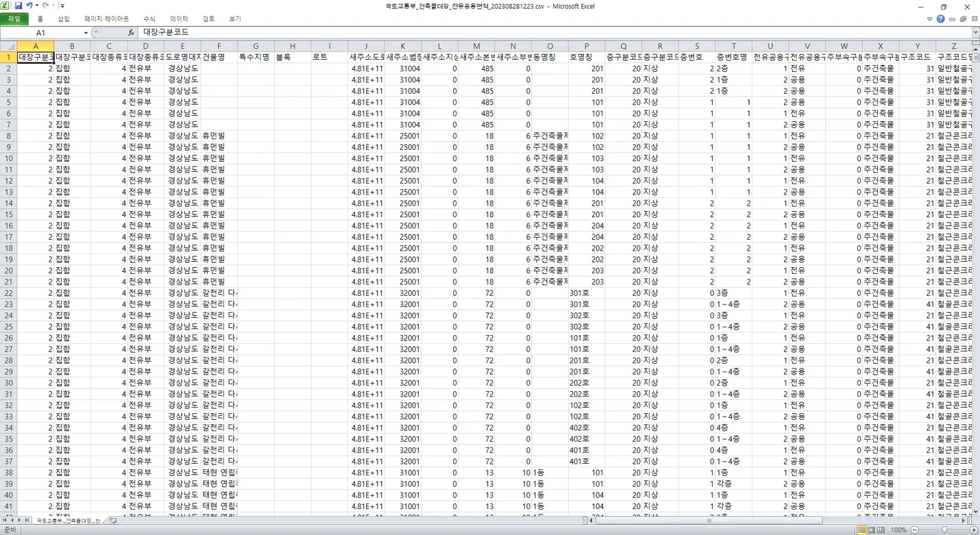Click the 100% zoom level button
The width and height of the screenshot is (980, 535).
pos(898,530)
